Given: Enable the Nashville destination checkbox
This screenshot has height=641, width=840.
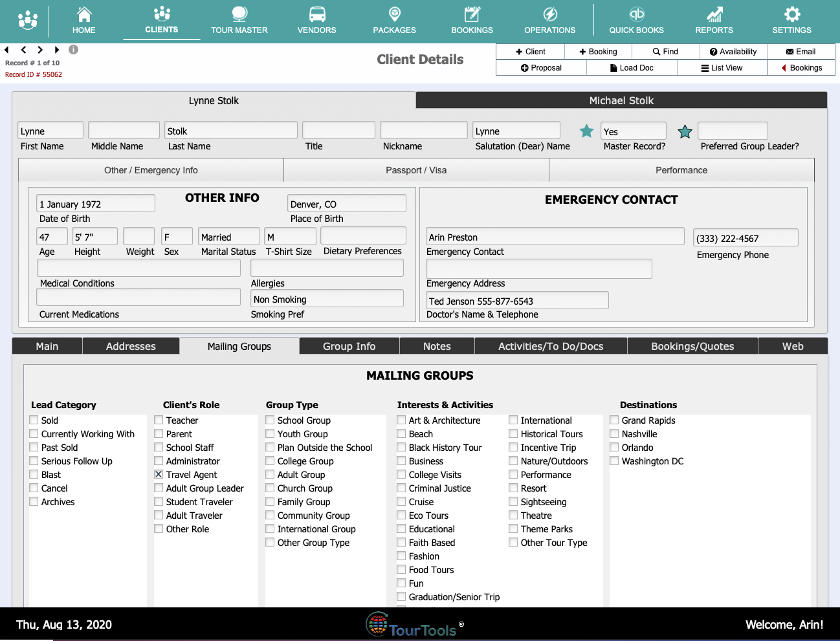Looking at the screenshot, I should [x=614, y=433].
